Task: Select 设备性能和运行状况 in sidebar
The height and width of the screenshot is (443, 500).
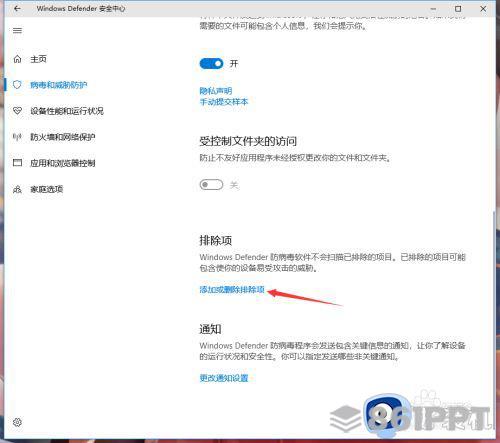Action: coord(67,111)
